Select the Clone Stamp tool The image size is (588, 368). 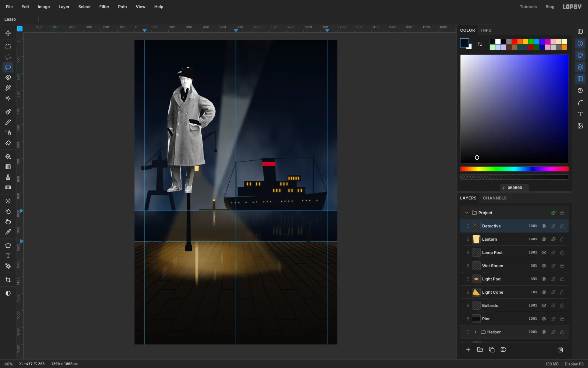[8, 177]
